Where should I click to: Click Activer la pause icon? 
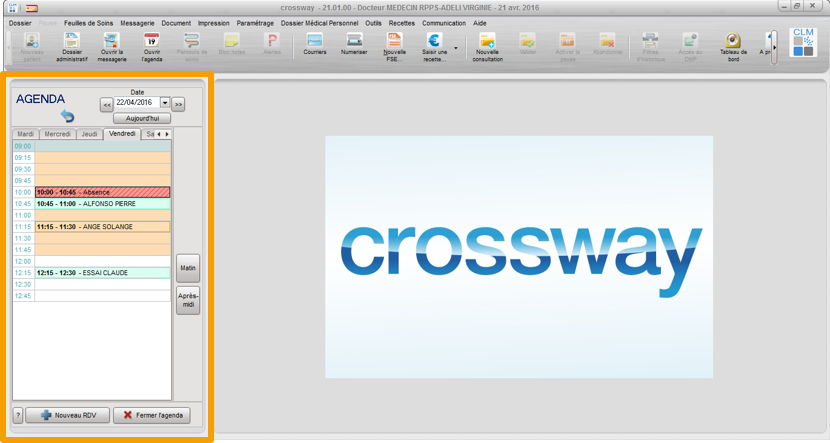click(567, 47)
